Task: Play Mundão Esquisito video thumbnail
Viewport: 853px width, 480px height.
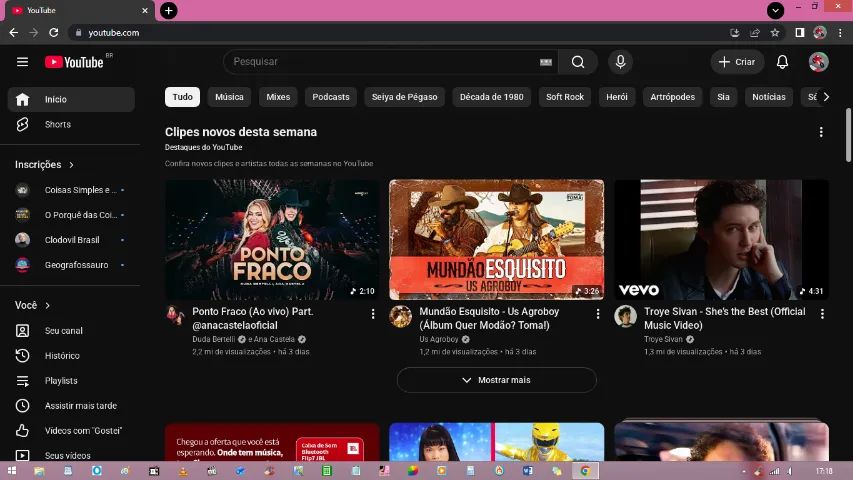Action: 496,239
